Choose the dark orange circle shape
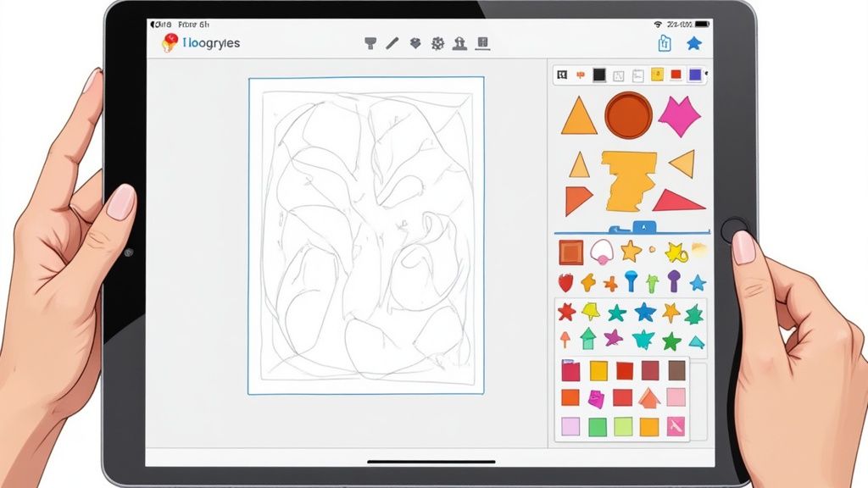 628,115
